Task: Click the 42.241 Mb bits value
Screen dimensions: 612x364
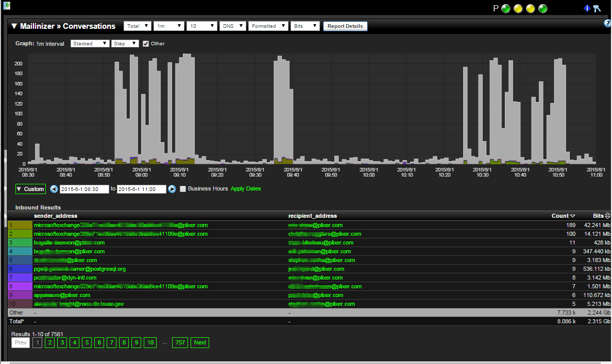Action: point(597,225)
